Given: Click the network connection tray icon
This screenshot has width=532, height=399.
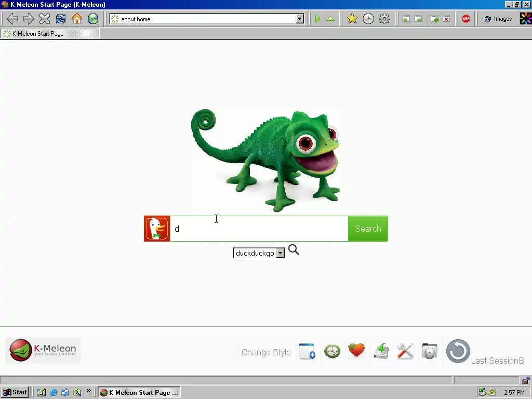Looking at the screenshot, I should click(482, 393).
